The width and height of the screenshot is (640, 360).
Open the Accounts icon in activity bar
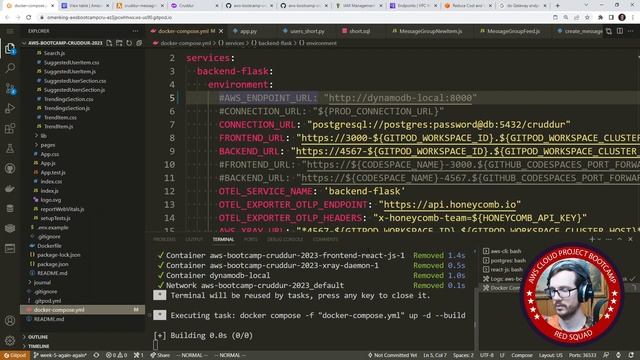pos(10,321)
